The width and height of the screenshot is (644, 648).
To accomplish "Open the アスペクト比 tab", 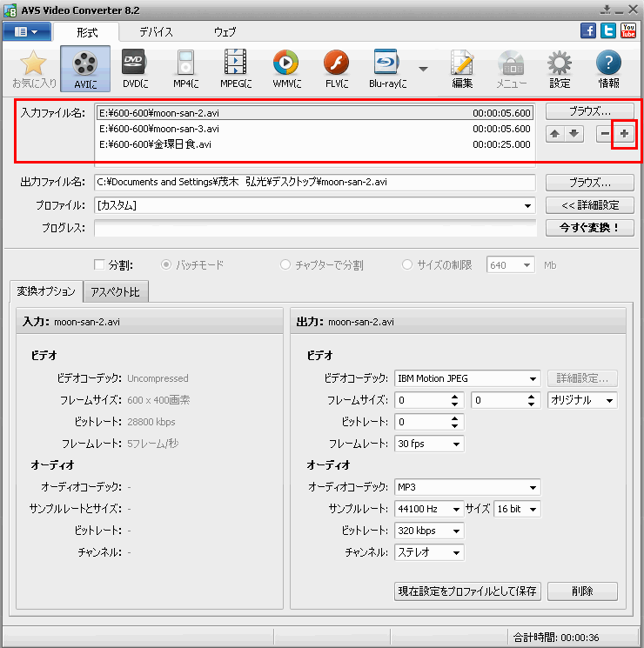I will click(116, 293).
